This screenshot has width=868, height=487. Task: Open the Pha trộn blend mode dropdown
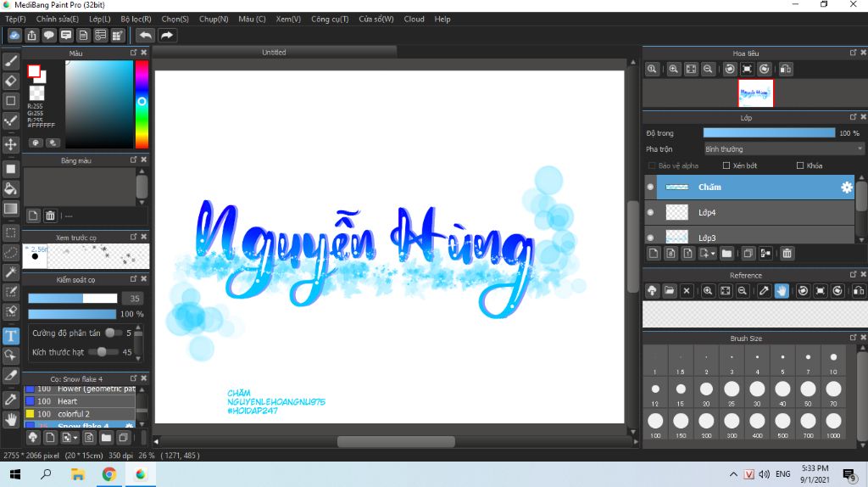pyautogui.click(x=783, y=149)
